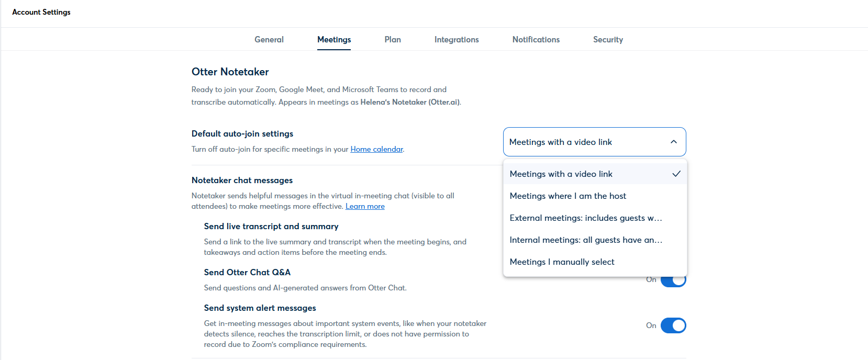Open the Plan tab
This screenshot has width=868, height=360.
click(x=392, y=40)
